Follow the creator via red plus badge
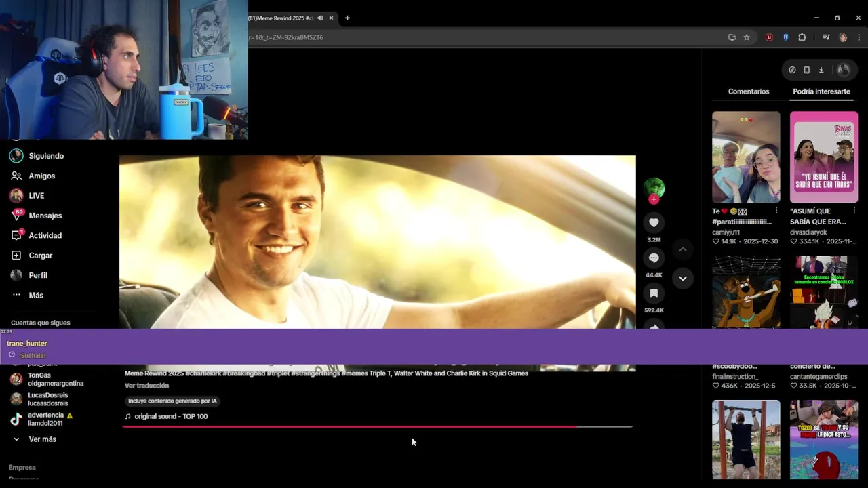 point(654,199)
